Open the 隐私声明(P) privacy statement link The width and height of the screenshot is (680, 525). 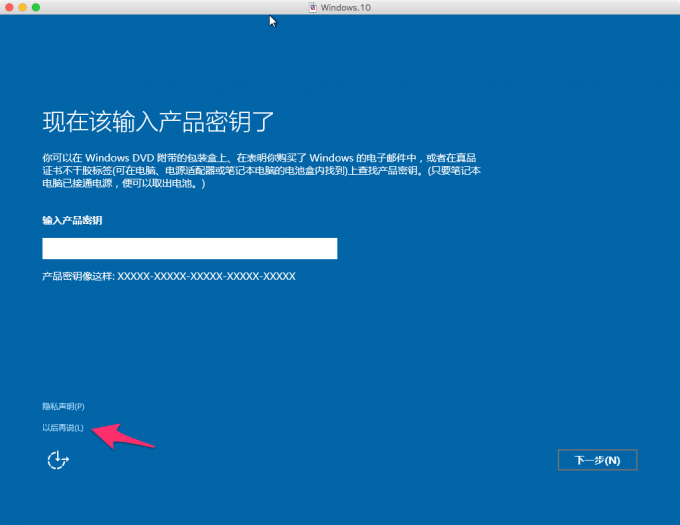point(63,406)
